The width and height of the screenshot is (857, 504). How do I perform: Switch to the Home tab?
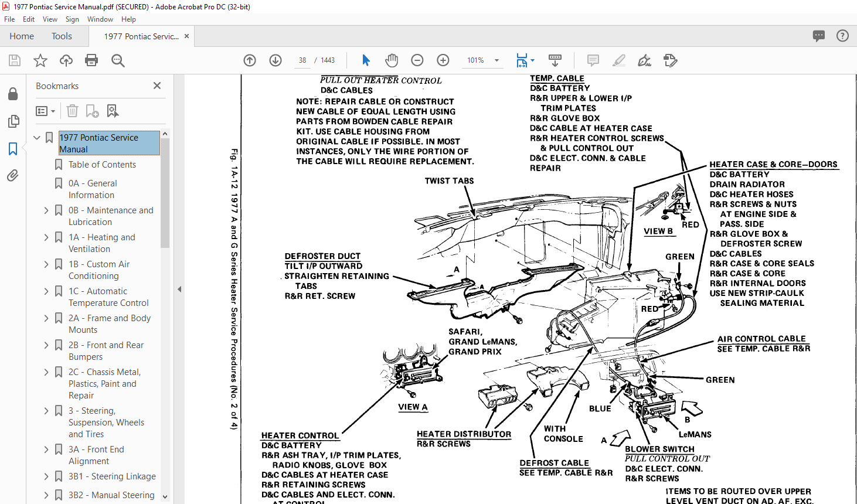pos(22,36)
